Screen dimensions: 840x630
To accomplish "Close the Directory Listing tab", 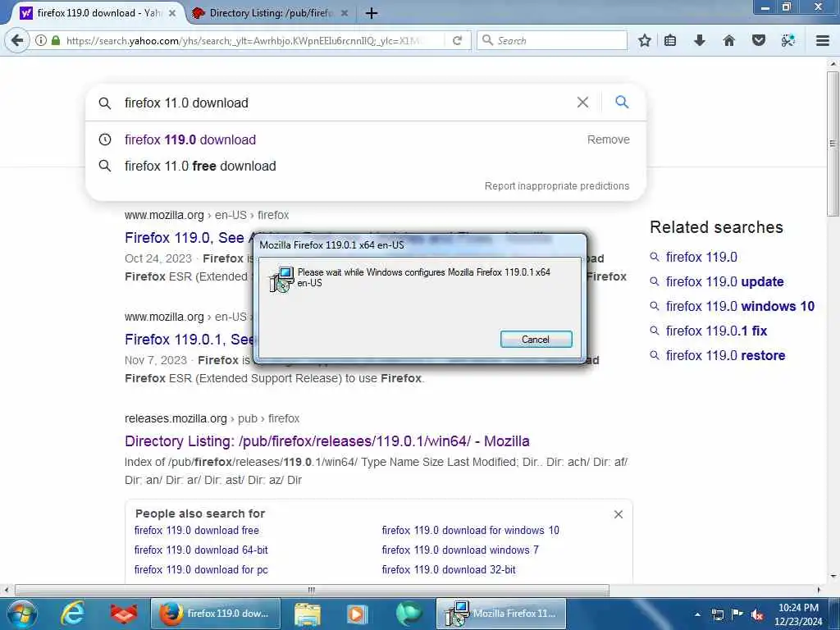I will point(345,13).
